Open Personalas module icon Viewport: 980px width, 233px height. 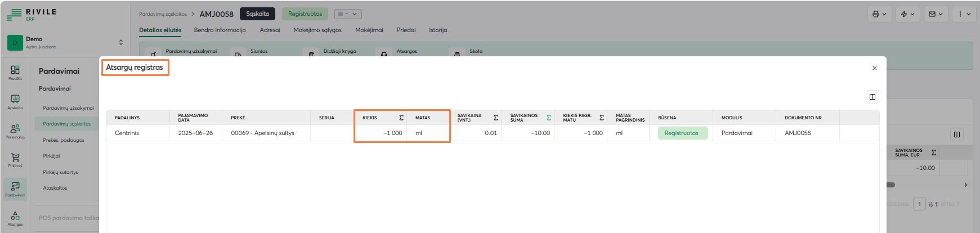click(x=15, y=131)
